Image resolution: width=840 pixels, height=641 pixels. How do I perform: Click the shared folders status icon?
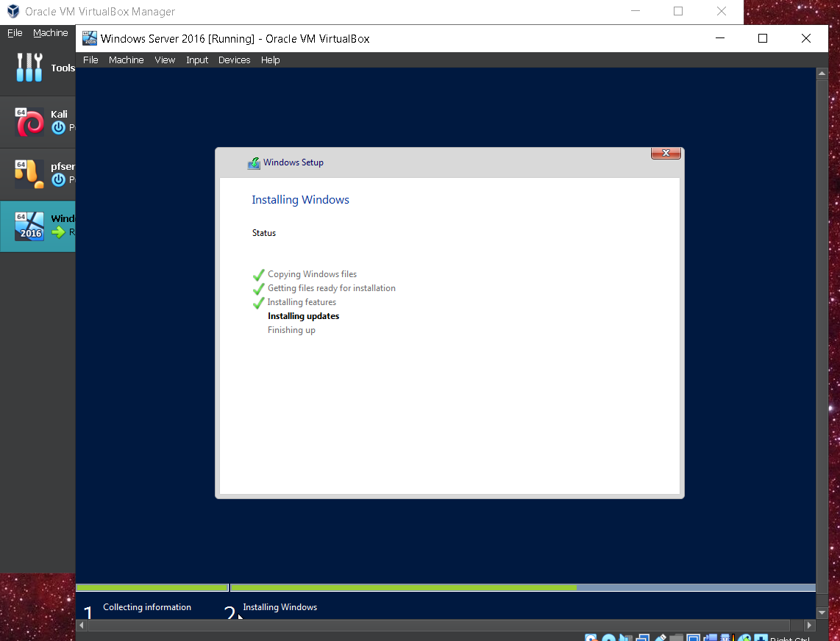677,637
